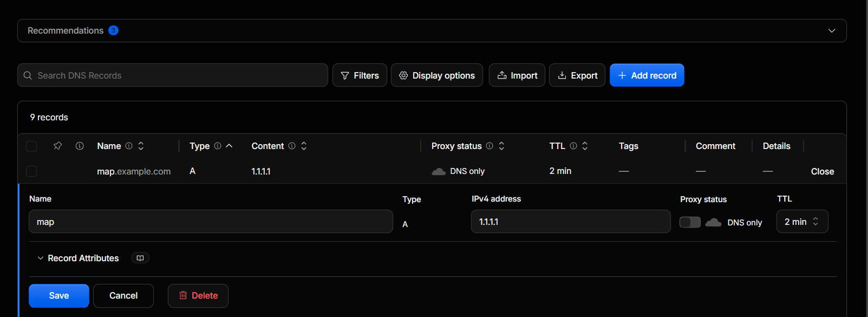The height and width of the screenshot is (317, 868).
Task: Click the Details column header
Action: coord(776,146)
